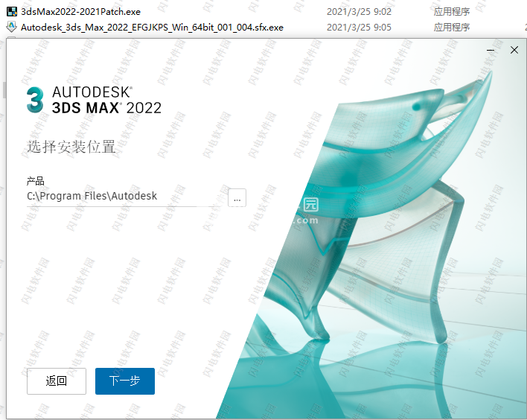Select file name 3dsMax2022-2021Patch.exe
Image resolution: width=527 pixels, height=420 pixels.
[80, 12]
